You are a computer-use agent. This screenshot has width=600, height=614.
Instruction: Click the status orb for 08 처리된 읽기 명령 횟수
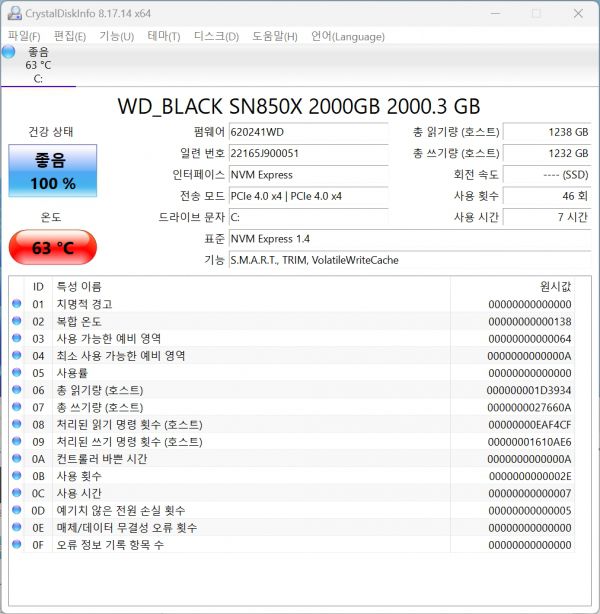coord(16,424)
